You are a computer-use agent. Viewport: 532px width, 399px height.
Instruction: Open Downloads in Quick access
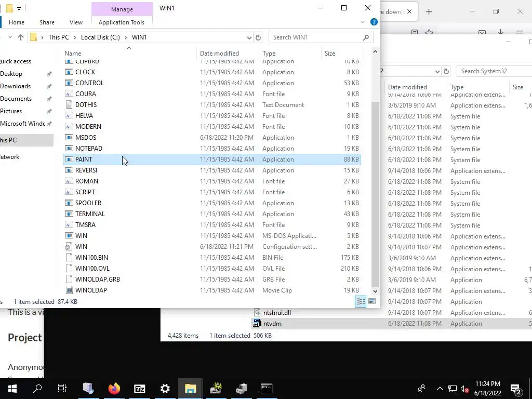(15, 86)
